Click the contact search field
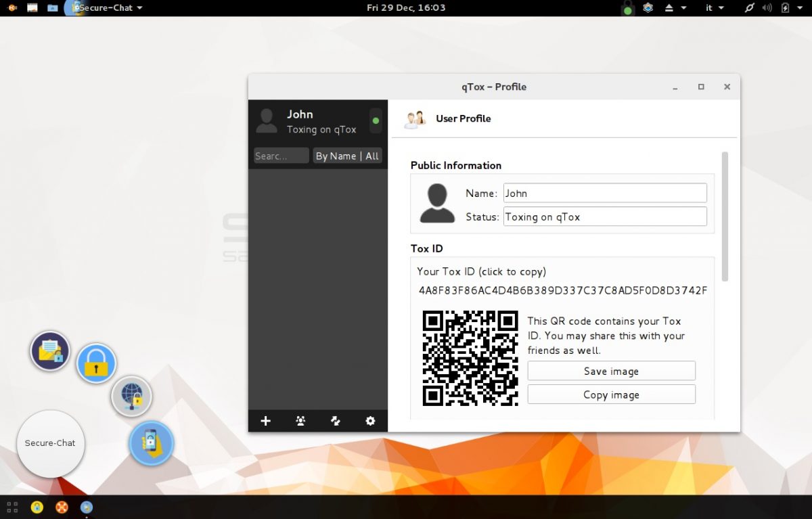This screenshot has width=812, height=519. (281, 156)
